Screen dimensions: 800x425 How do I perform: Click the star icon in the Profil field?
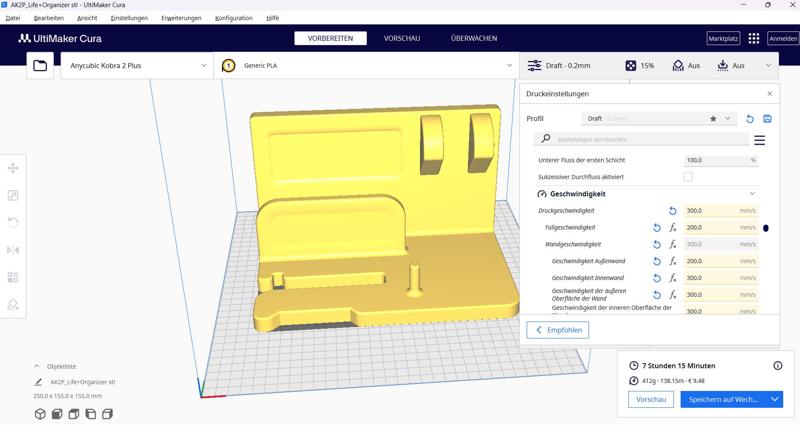[x=713, y=119]
